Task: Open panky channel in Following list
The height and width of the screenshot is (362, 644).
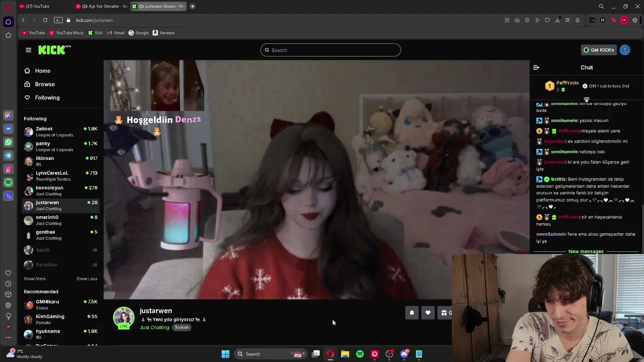Action: click(60, 146)
